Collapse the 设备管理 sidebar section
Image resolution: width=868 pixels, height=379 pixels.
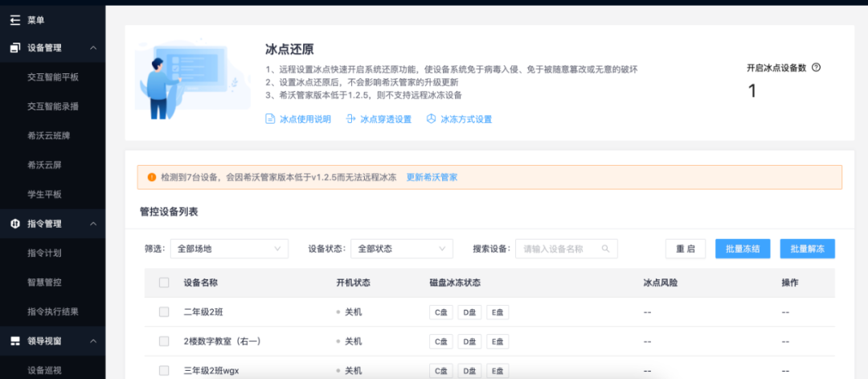pyautogui.click(x=93, y=48)
